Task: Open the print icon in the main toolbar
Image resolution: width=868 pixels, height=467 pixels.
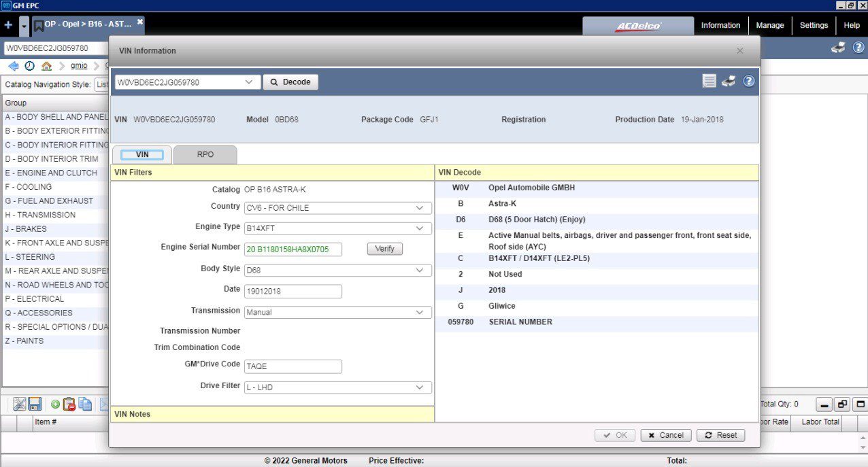Action: (x=837, y=48)
